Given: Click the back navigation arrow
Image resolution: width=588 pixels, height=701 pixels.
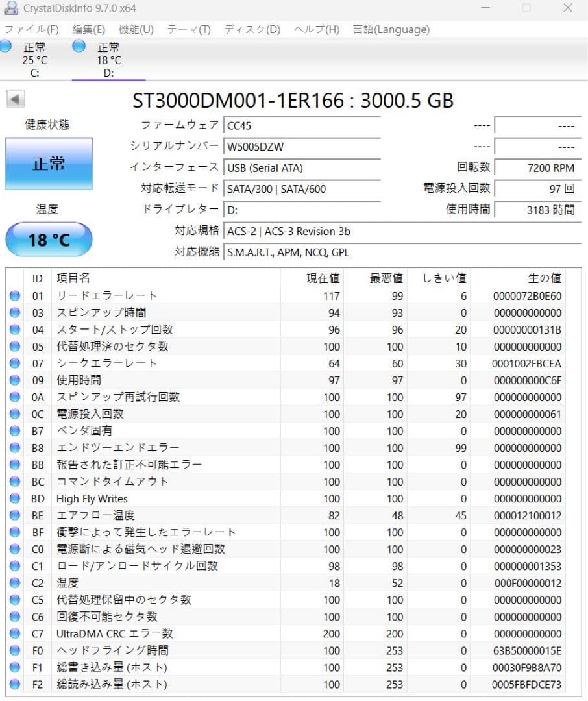Looking at the screenshot, I should (x=15, y=98).
